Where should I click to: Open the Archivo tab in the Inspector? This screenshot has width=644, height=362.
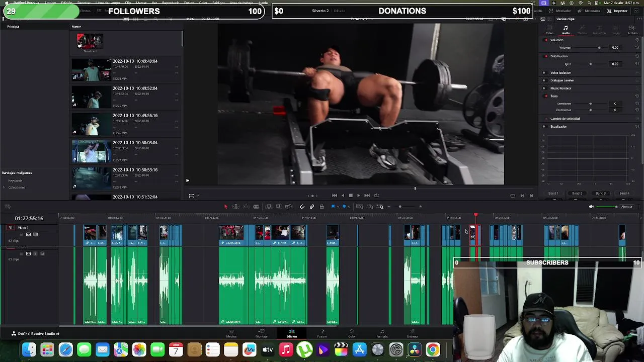pyautogui.click(x=632, y=30)
